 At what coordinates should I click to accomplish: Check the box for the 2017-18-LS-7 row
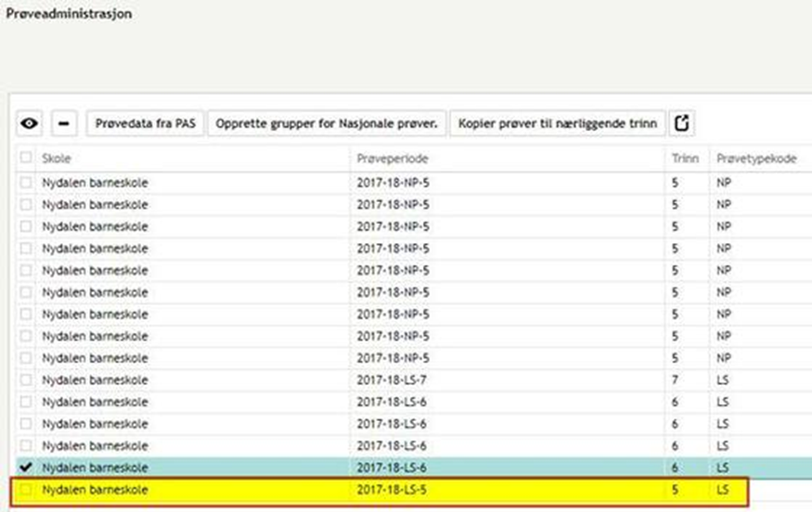pos(26,379)
